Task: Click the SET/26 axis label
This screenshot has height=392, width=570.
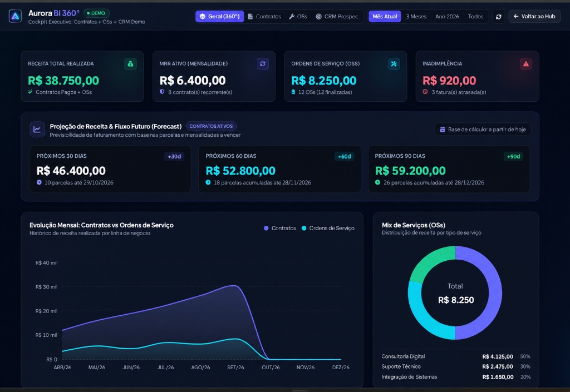Action: tap(235, 368)
